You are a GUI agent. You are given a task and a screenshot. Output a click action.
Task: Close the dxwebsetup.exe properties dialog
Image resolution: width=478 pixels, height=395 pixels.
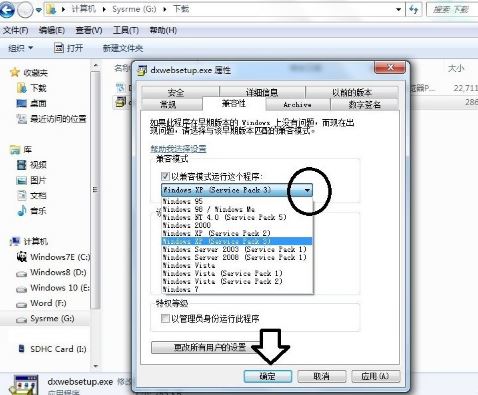tap(390, 68)
